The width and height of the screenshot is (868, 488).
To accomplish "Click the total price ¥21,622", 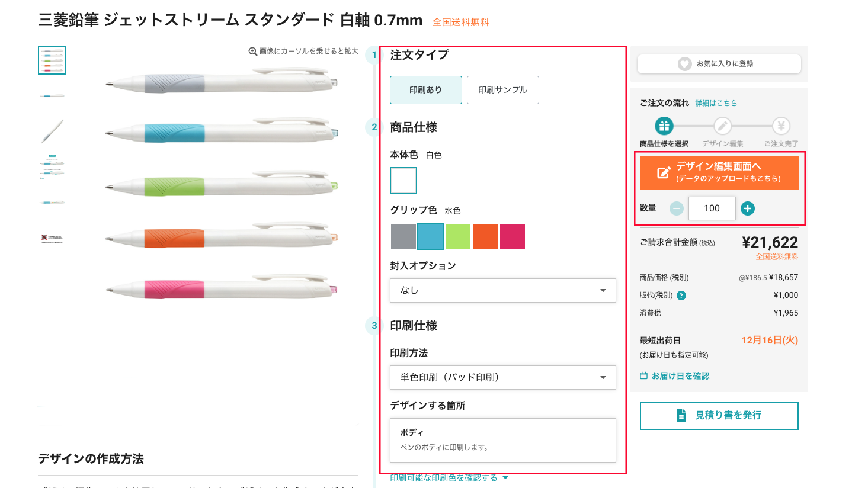I will coord(770,242).
